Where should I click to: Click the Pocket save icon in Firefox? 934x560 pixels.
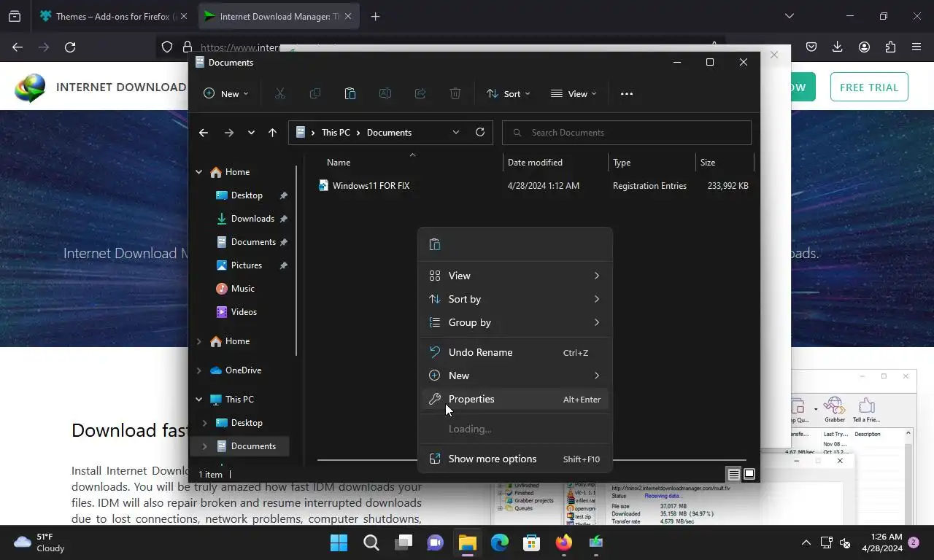[x=811, y=47]
